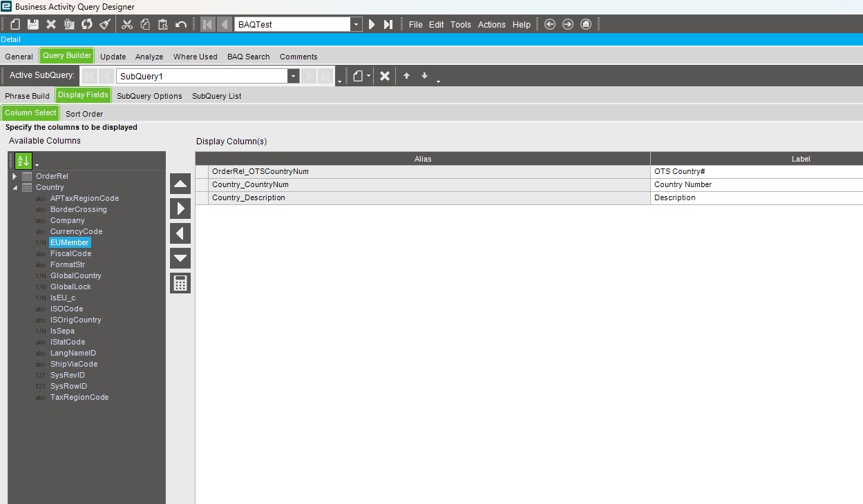Open the SubQuery1 dropdown list
This screenshot has height=504, width=863.
coord(293,76)
